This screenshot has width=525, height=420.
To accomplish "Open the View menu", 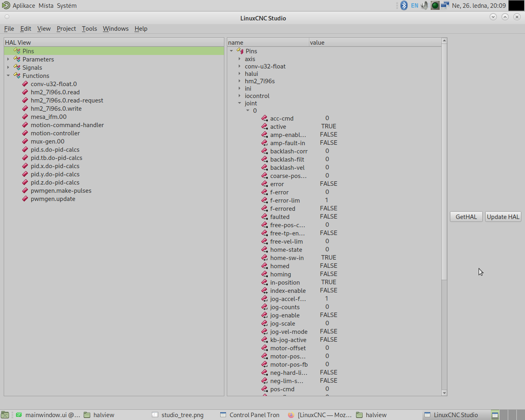I will [x=44, y=29].
